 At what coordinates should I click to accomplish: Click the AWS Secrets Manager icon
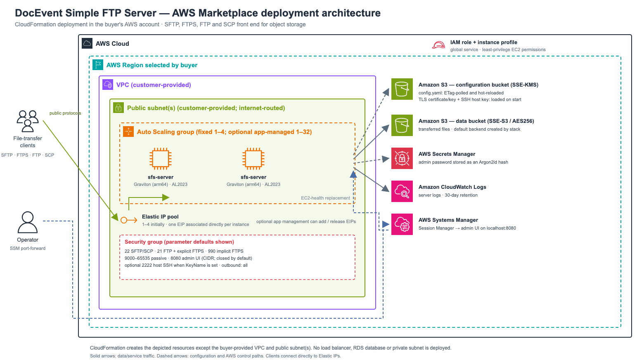[402, 158]
